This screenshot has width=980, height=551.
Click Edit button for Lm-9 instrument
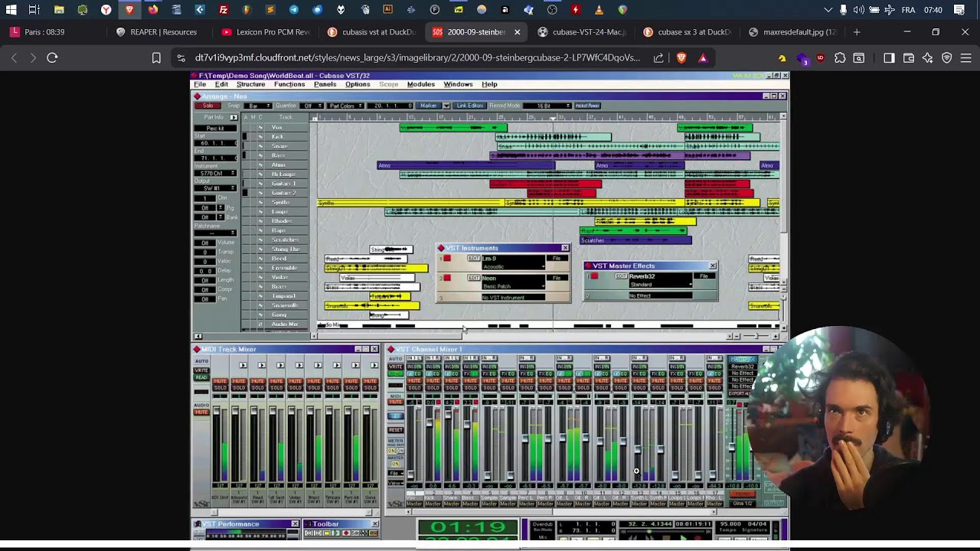coord(474,259)
